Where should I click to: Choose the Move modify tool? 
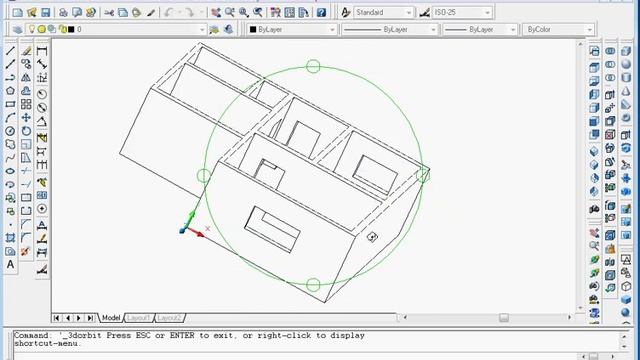click(26, 118)
